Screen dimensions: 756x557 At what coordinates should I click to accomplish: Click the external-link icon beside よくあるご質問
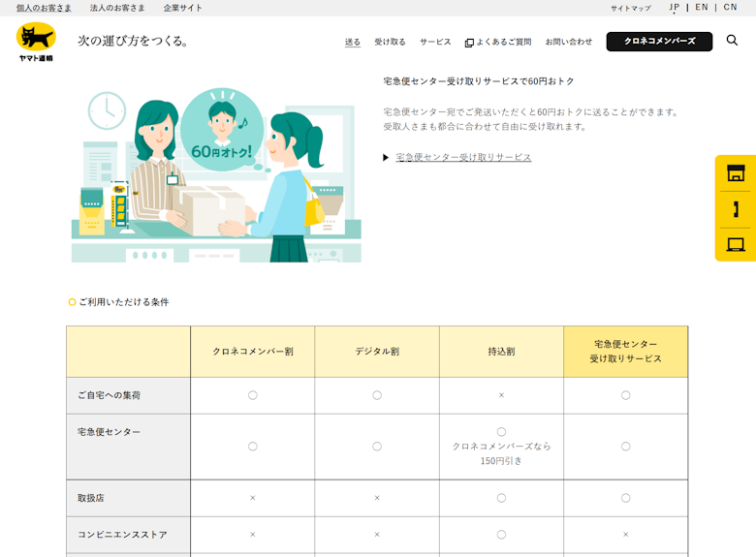click(469, 43)
